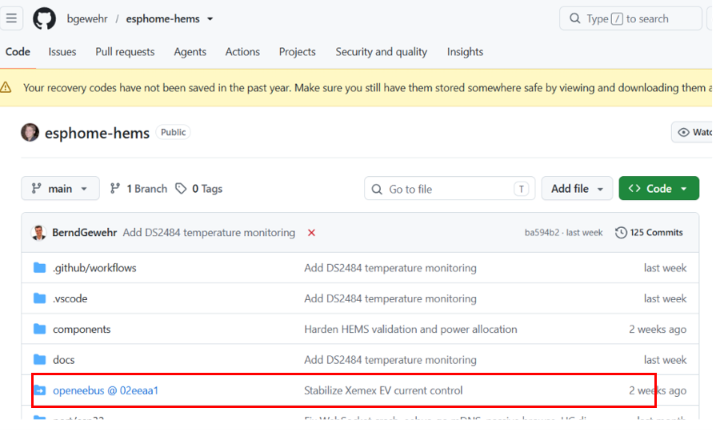Open 'Harden HEMS validation and power allocation' commit
The height and width of the screenshot is (430, 713).
(x=411, y=329)
